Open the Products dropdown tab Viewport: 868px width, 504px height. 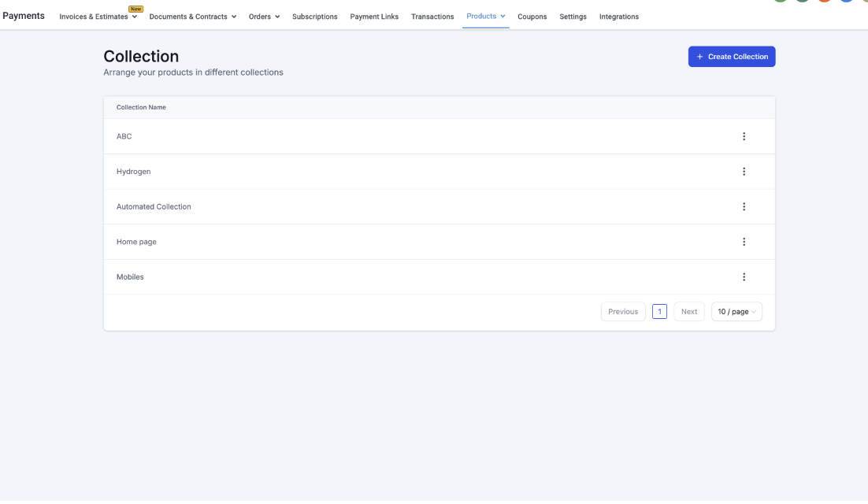485,17
